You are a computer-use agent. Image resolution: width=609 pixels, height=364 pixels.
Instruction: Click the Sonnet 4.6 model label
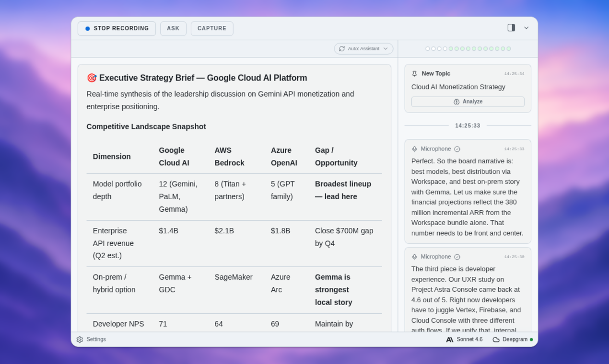(x=469, y=340)
